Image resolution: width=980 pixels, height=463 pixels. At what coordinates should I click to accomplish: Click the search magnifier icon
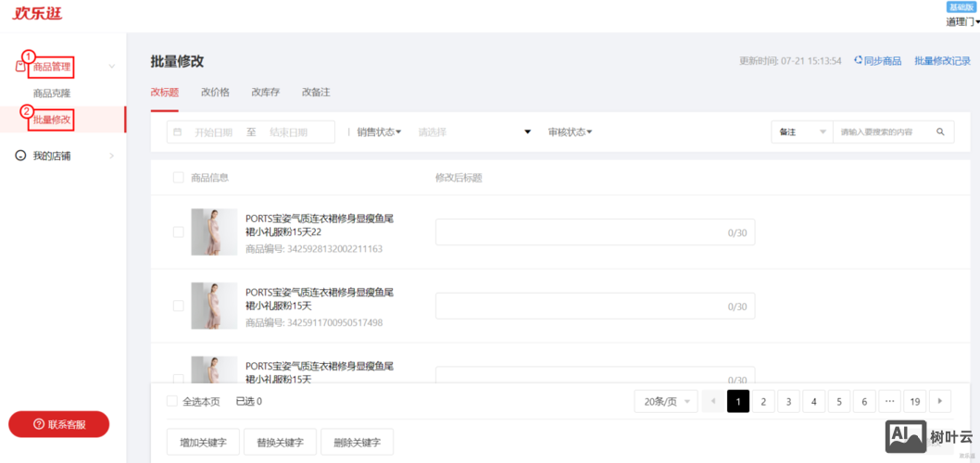tap(940, 132)
